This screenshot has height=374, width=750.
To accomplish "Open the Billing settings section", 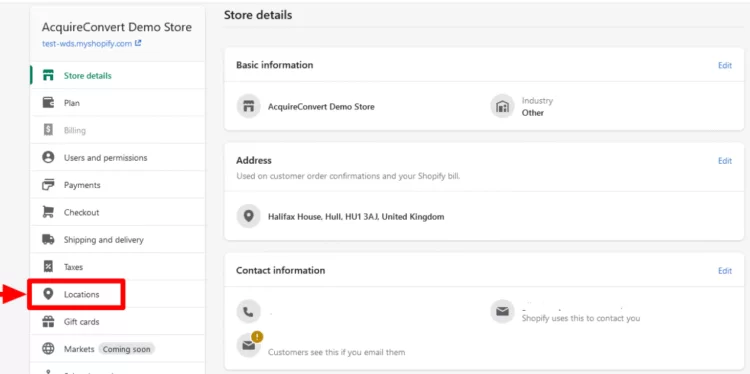I will click(118, 130).
